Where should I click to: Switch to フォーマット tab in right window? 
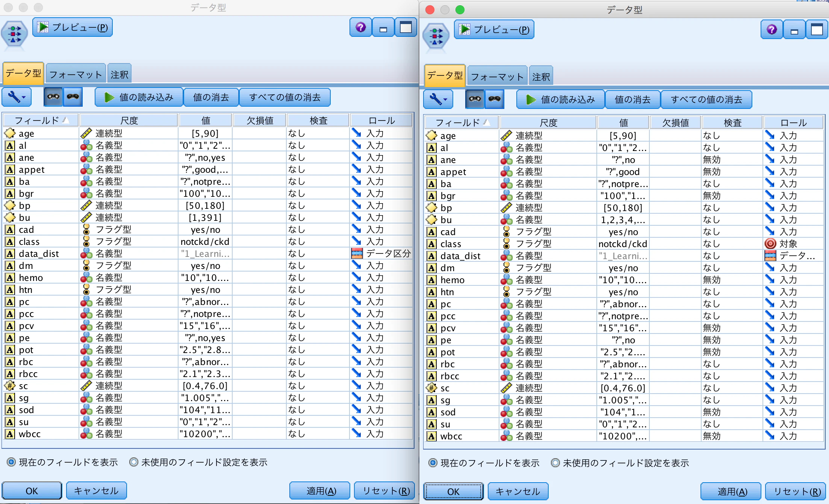click(x=498, y=77)
